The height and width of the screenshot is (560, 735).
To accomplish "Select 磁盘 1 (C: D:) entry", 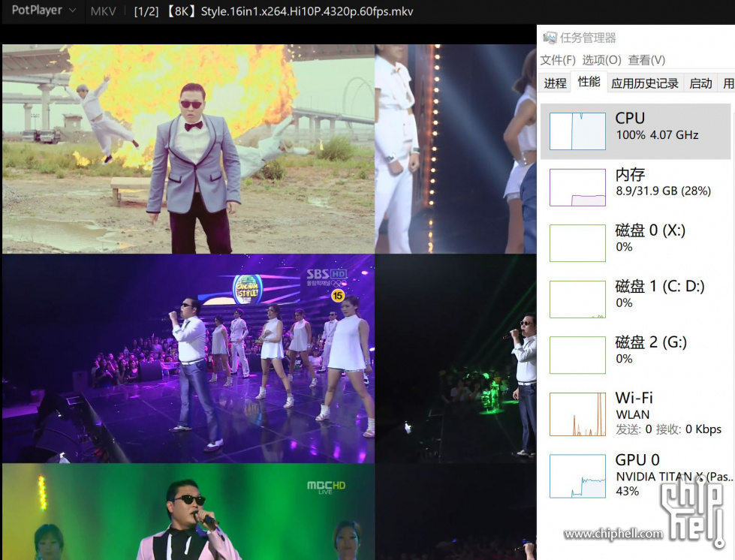I will pos(635,299).
